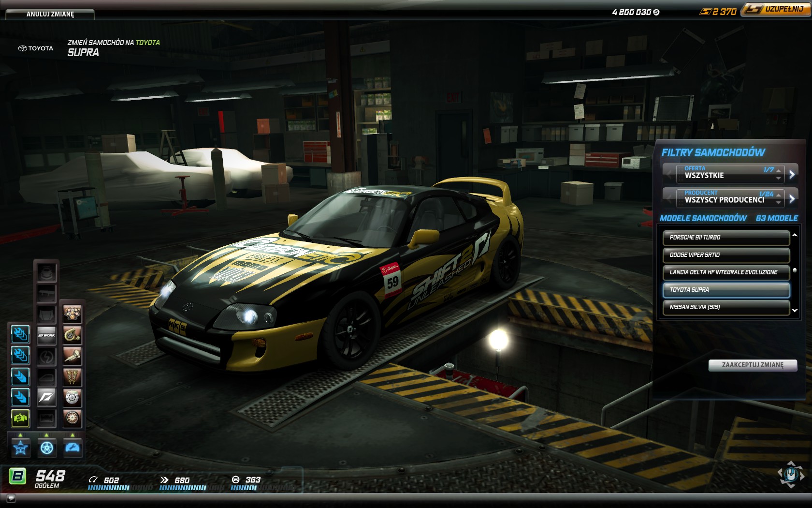Click the acceleration value 680
Viewport: 812px width, 508px height.
[x=182, y=480]
